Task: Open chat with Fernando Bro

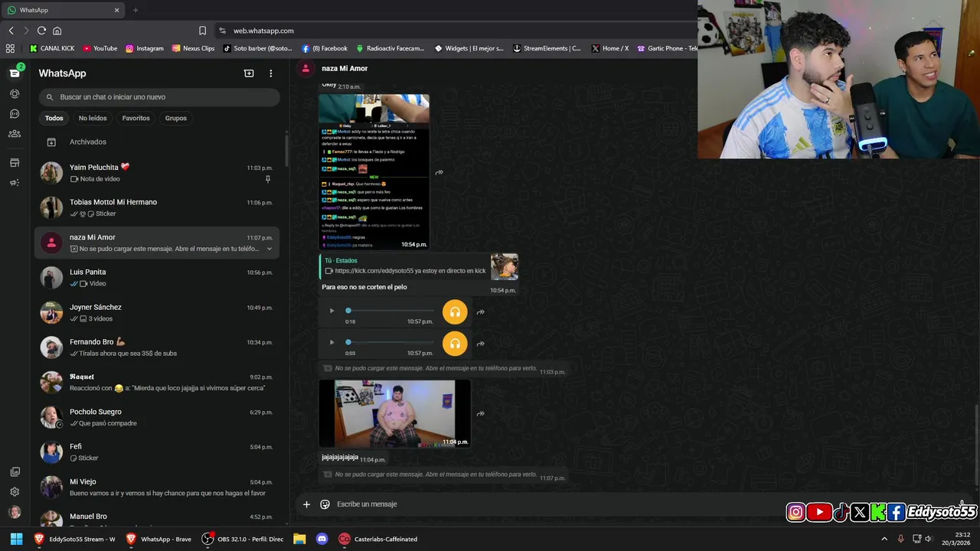Action: click(x=157, y=347)
